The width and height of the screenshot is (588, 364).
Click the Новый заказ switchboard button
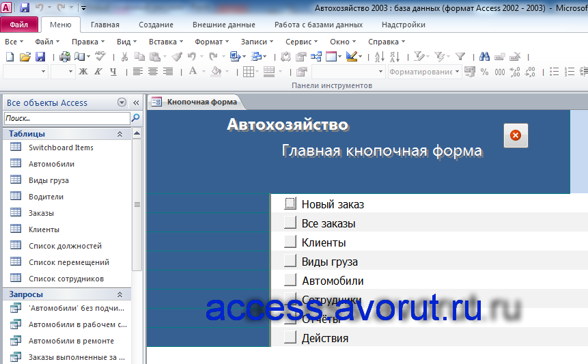pos(290,204)
